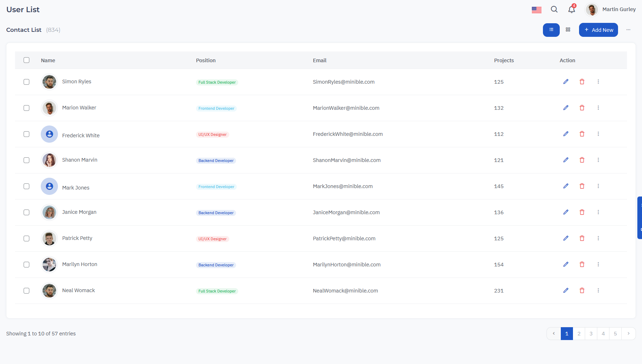642x364 pixels.
Task: Go to pagination page 4
Action: (x=603, y=334)
